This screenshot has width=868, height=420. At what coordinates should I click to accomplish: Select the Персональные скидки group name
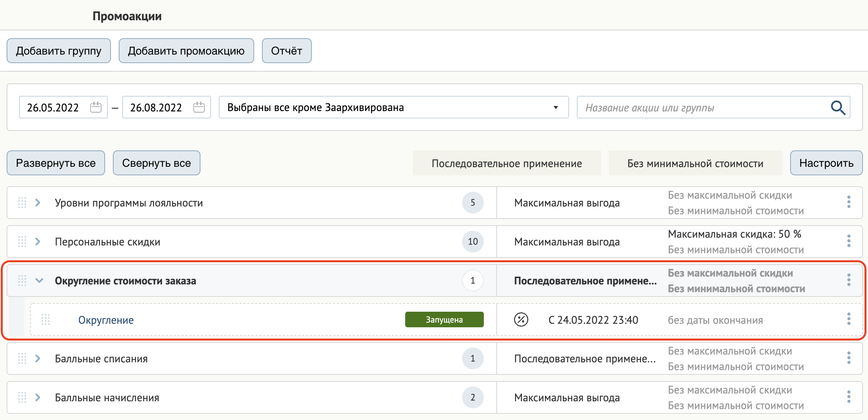(107, 242)
